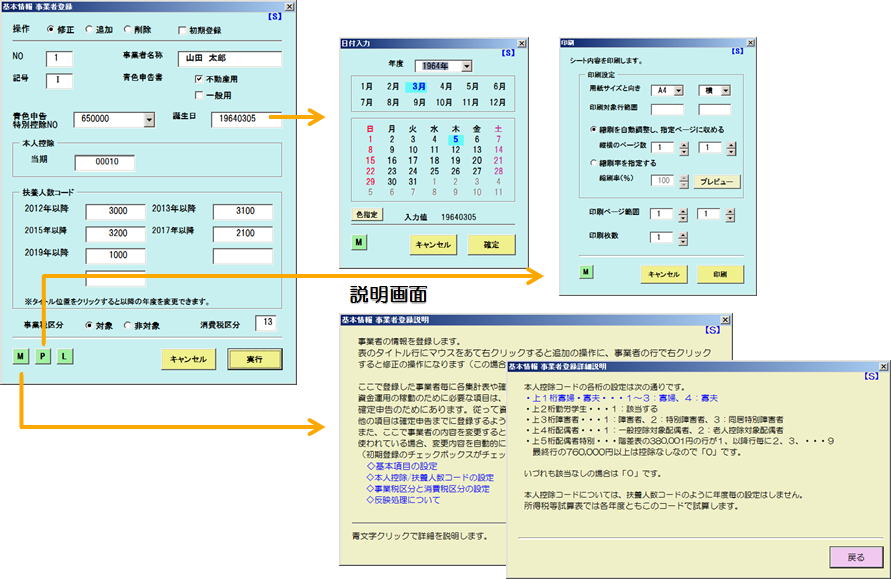Click キャンセル in the 印刷 dialog
Image resolution: width=891 pixels, height=579 pixels.
coord(664,274)
